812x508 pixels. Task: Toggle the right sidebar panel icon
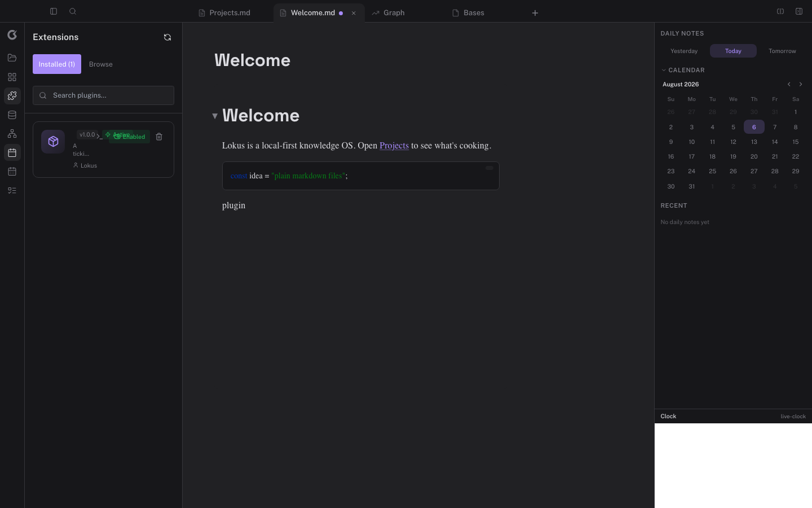(799, 11)
